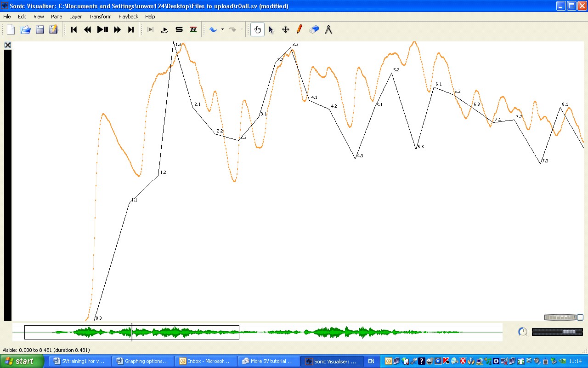Open the Pane menu
Screen dimensions: 588x368
(57, 17)
